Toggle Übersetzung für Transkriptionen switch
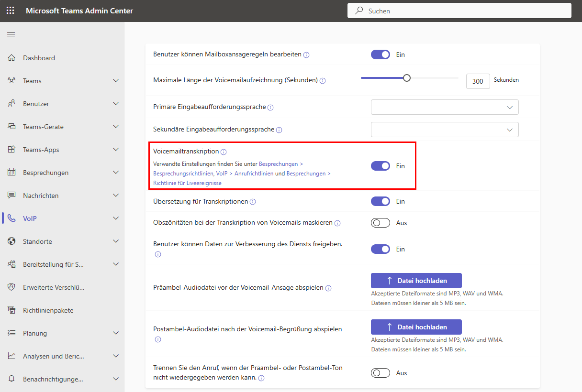 (x=381, y=201)
